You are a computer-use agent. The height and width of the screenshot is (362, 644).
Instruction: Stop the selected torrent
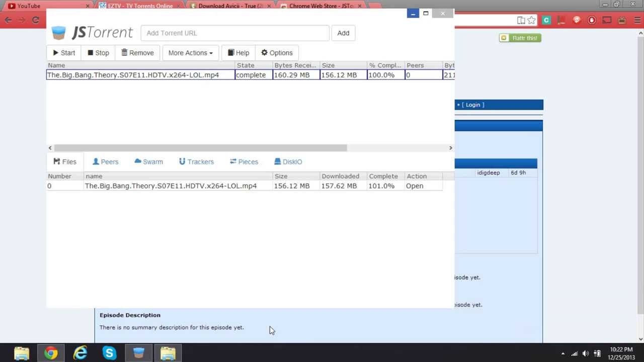click(x=98, y=53)
